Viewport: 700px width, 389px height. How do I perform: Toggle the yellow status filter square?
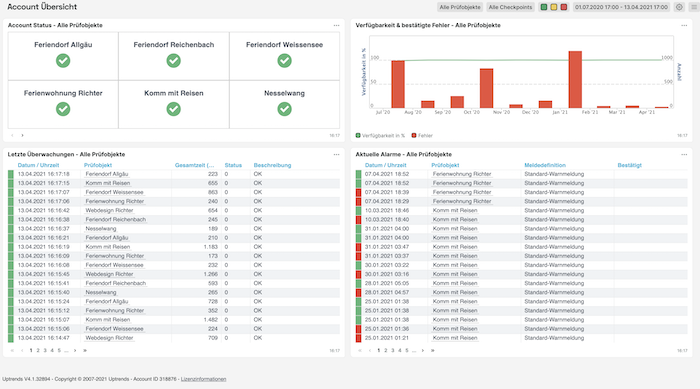[554, 7]
